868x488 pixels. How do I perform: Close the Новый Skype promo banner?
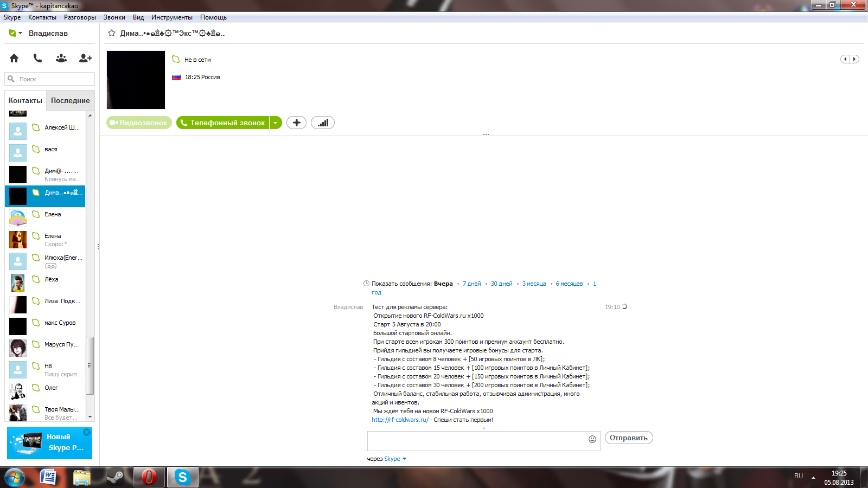(87, 432)
